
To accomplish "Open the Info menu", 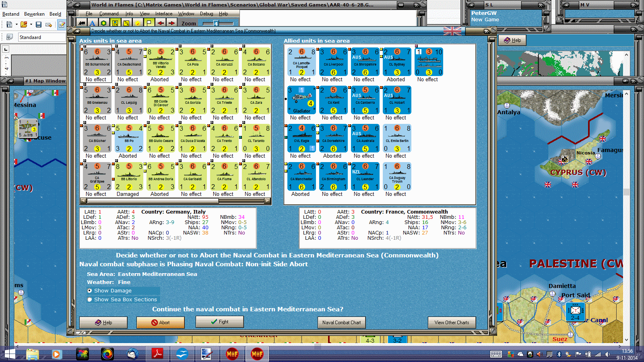I will click(x=129, y=14).
